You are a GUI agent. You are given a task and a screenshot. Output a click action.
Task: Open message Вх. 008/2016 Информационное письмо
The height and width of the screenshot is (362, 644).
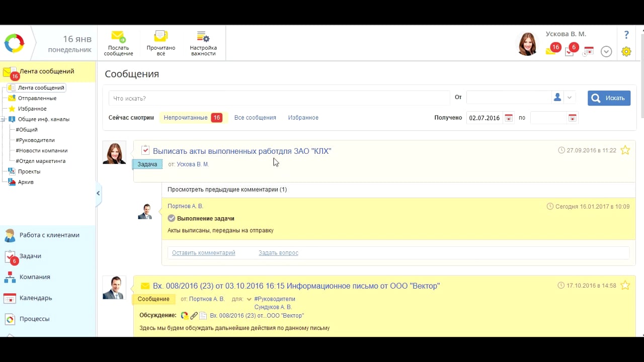[x=296, y=286]
